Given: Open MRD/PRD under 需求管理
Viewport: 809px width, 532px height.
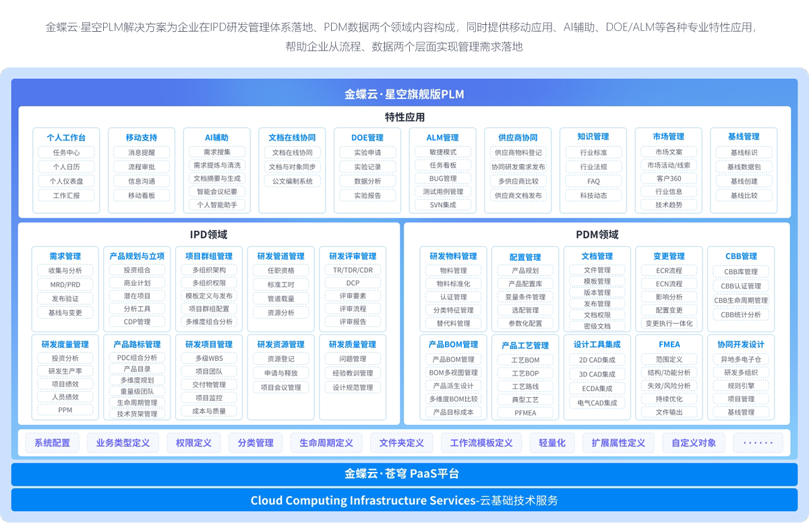Looking at the screenshot, I should 65,285.
